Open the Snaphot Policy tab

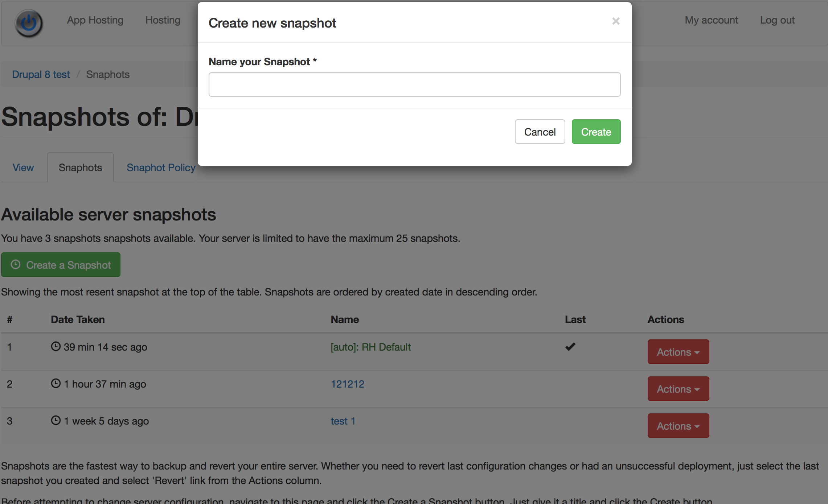tap(161, 168)
